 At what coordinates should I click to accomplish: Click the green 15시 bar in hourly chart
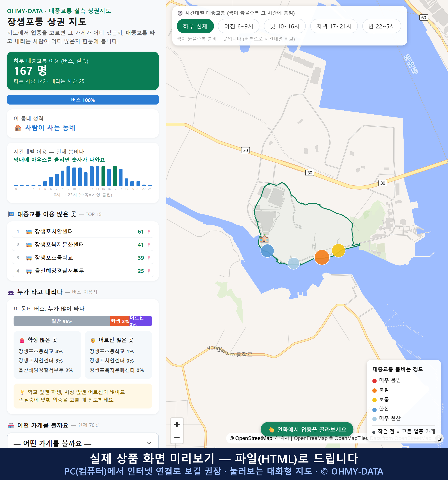[x=103, y=176]
